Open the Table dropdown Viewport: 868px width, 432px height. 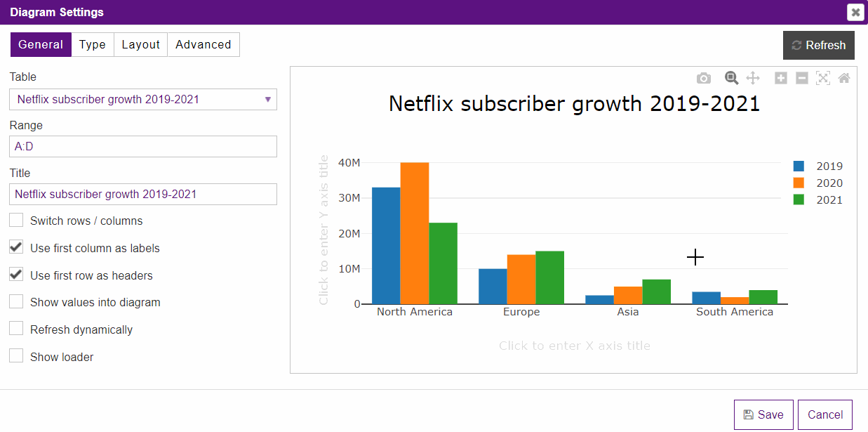click(x=143, y=100)
